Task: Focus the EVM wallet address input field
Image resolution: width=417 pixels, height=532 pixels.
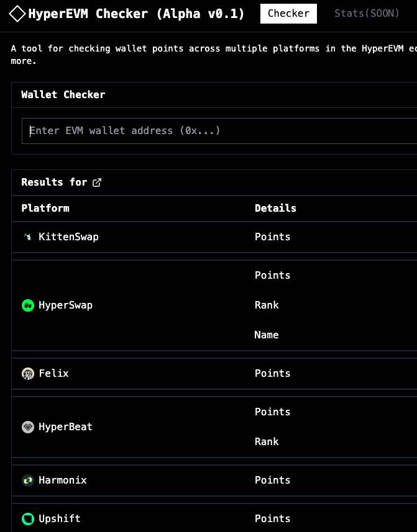Action: coord(219,131)
